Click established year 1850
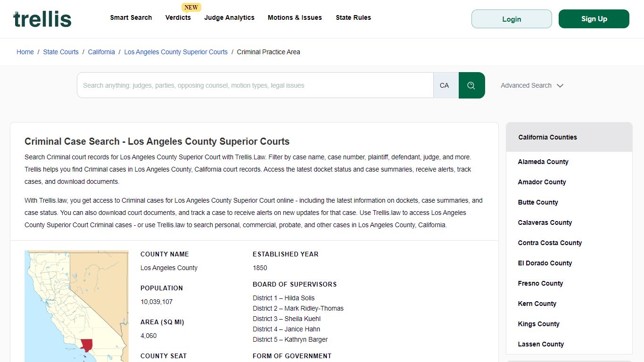Screen dimensions: 644x362 coord(260,268)
